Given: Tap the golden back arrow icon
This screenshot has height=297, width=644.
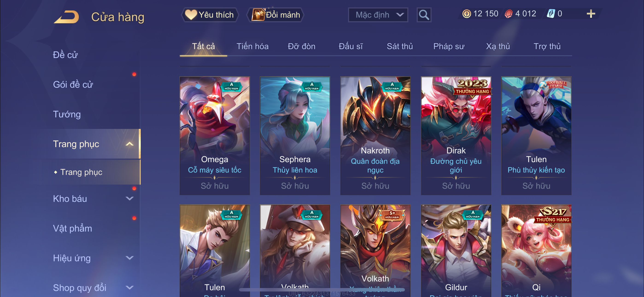Looking at the screenshot, I should pyautogui.click(x=67, y=17).
